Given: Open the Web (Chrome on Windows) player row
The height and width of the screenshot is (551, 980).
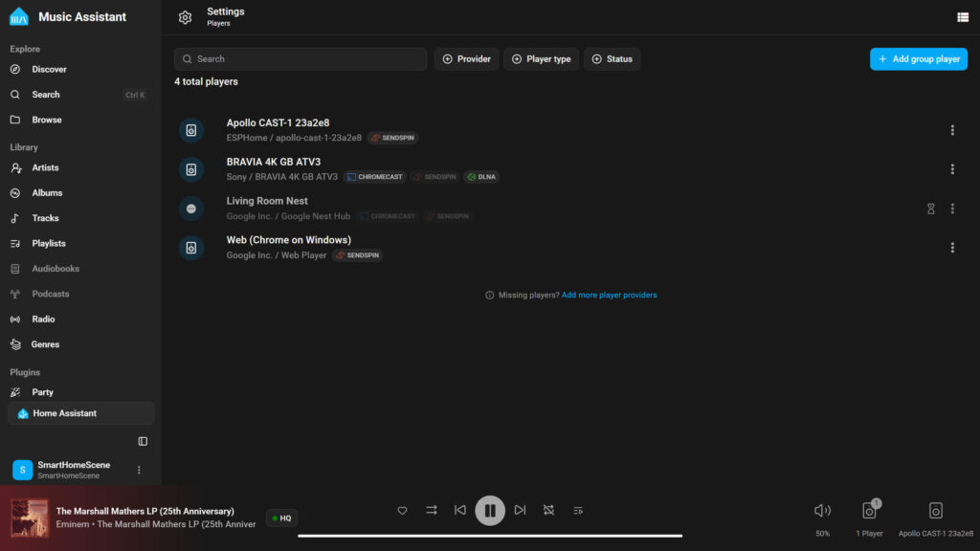Looking at the screenshot, I should 570,248.
